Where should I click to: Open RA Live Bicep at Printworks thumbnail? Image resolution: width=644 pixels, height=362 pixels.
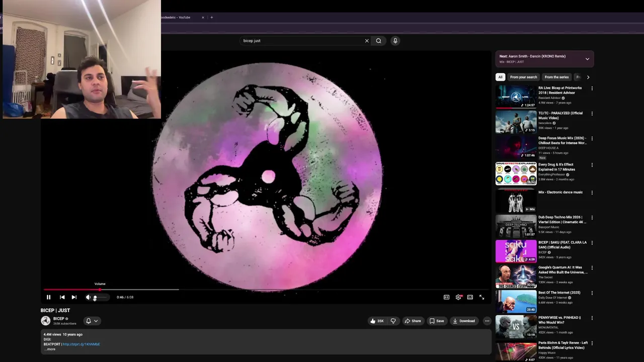pyautogui.click(x=516, y=97)
